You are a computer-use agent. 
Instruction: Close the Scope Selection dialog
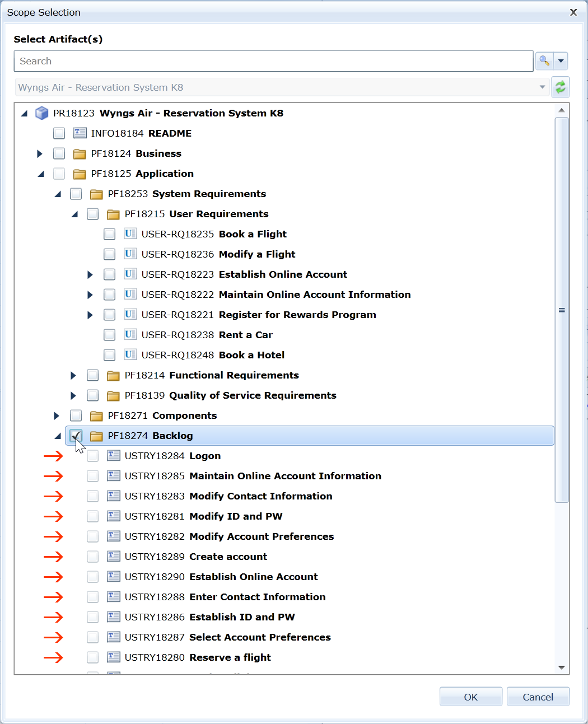pyautogui.click(x=573, y=12)
